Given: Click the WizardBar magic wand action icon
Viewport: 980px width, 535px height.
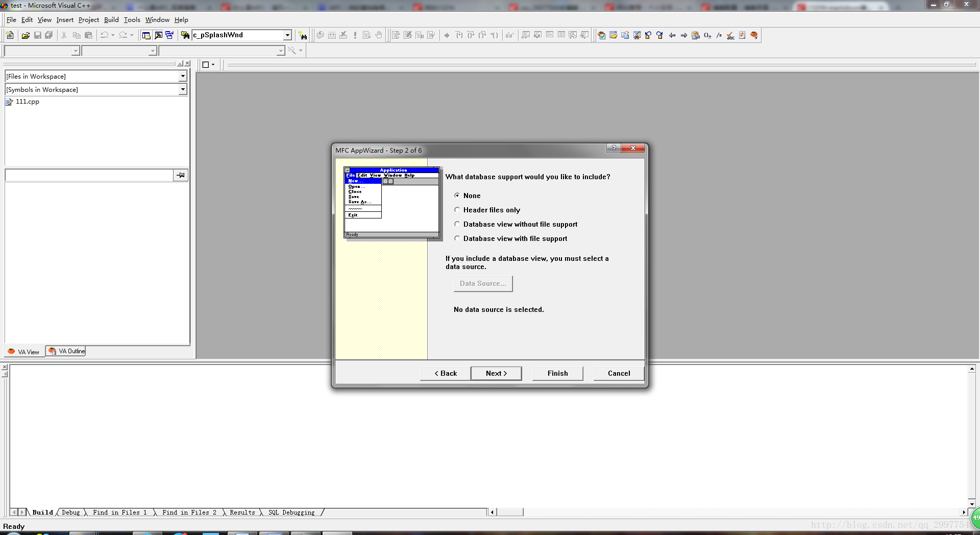Looking at the screenshot, I should point(292,51).
